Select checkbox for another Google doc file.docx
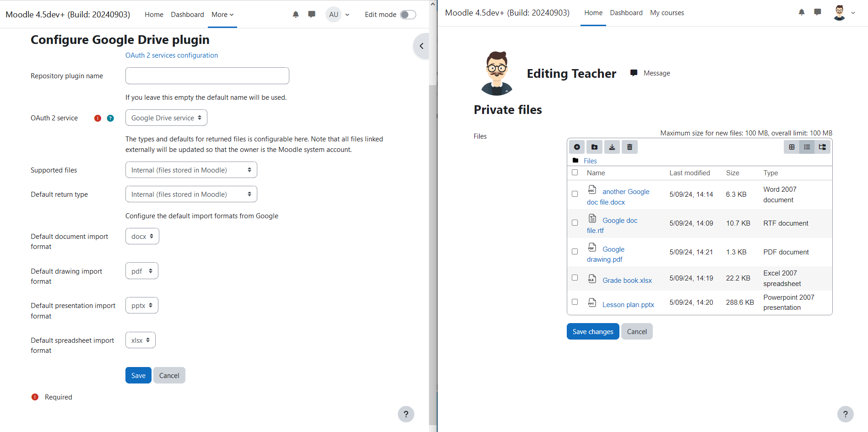Screen dimensions: 868x432 tap(575, 194)
